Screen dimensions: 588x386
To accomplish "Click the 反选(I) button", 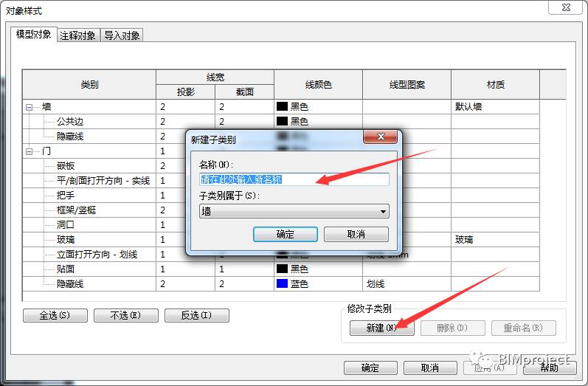I will click(197, 315).
